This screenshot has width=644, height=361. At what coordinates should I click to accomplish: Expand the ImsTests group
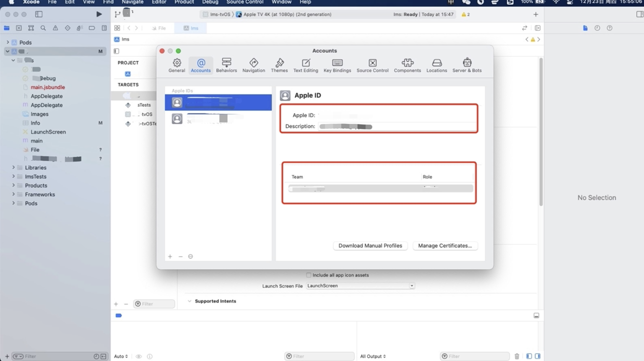pos(13,176)
